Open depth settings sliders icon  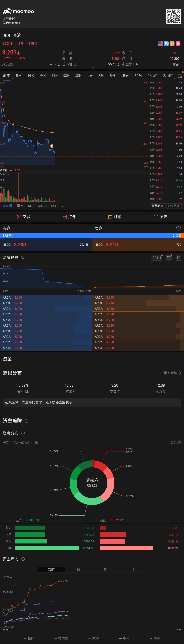coord(169,257)
